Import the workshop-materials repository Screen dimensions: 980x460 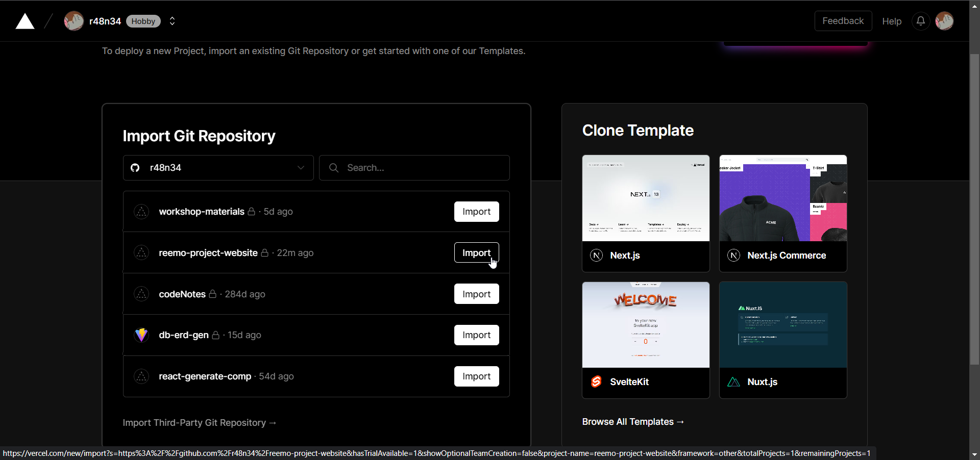[x=477, y=212]
